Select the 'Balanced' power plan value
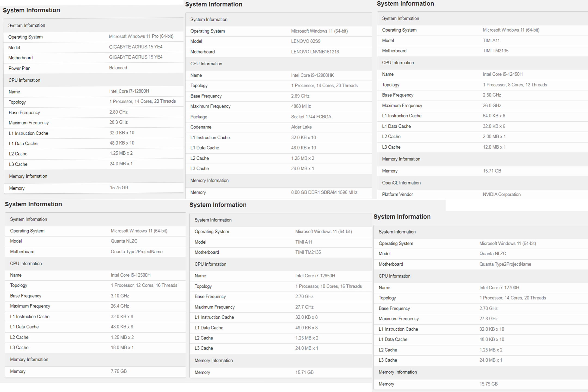The width and height of the screenshot is (588, 392). (x=118, y=68)
